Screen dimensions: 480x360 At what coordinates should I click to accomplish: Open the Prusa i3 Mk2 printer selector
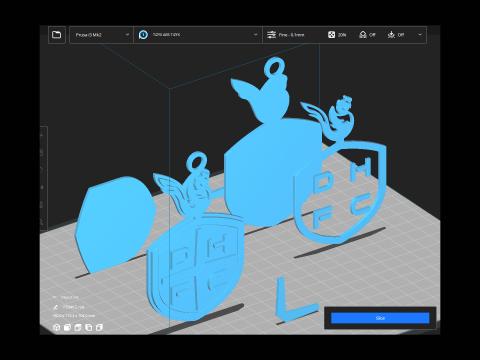click(x=101, y=35)
